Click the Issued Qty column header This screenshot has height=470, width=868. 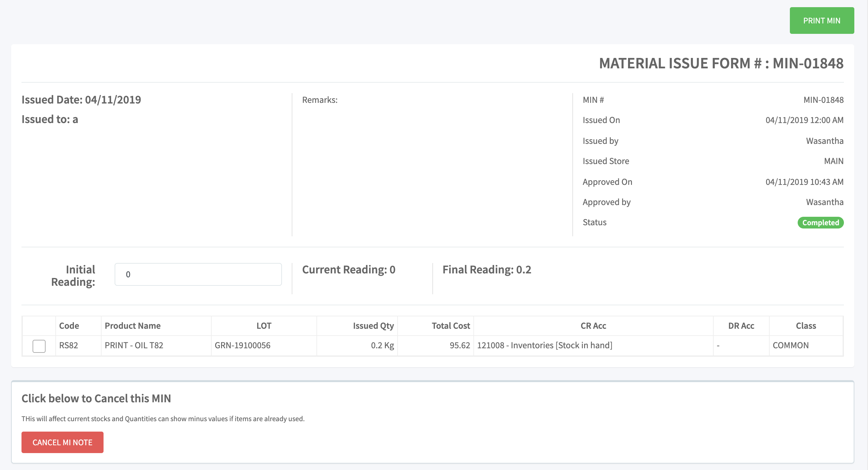pyautogui.click(x=373, y=326)
